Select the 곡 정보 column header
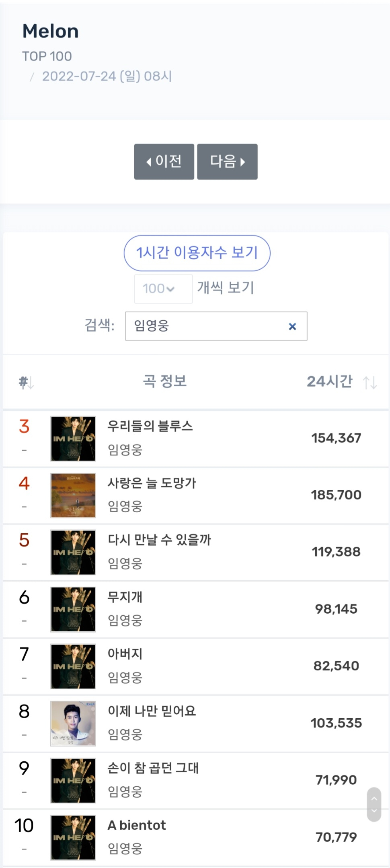The image size is (390, 868). click(x=165, y=381)
